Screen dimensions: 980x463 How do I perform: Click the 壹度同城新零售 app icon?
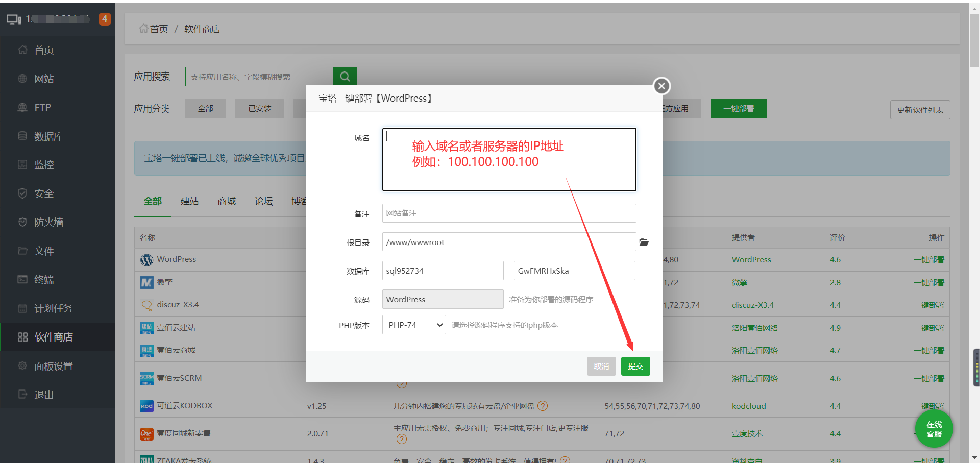pyautogui.click(x=146, y=434)
